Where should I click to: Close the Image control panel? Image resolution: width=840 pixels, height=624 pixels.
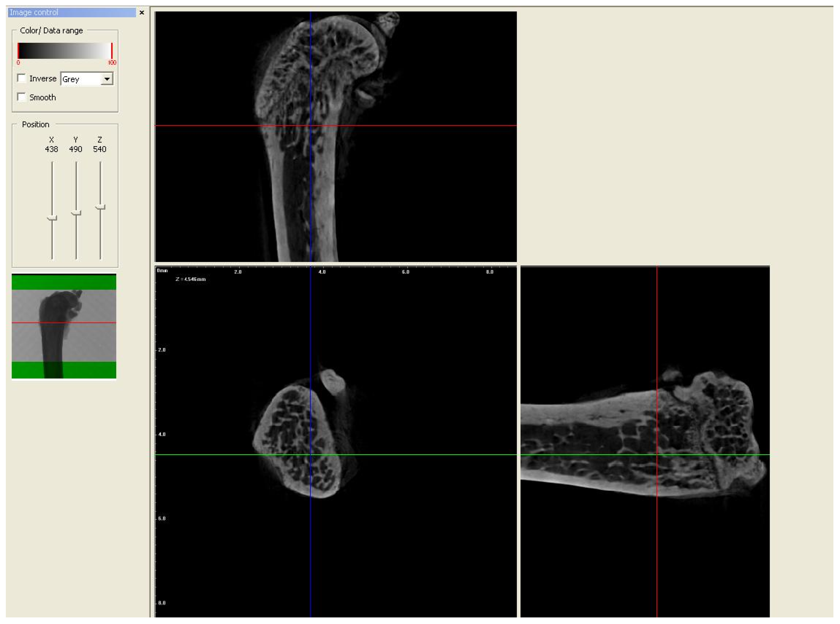click(x=142, y=12)
